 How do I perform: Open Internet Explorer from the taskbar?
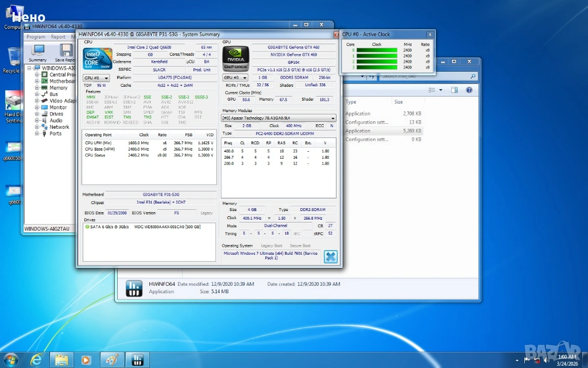[36, 360]
